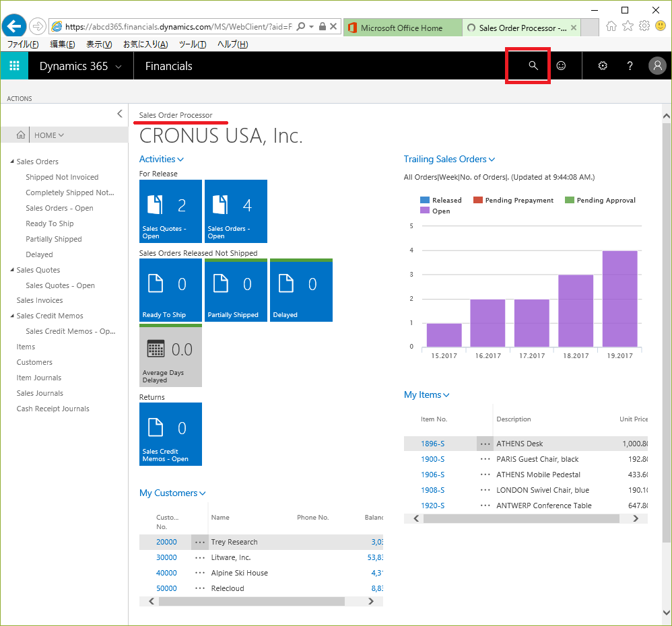
Task: Click the My Customers horizontal scrollbar
Action: (x=252, y=602)
